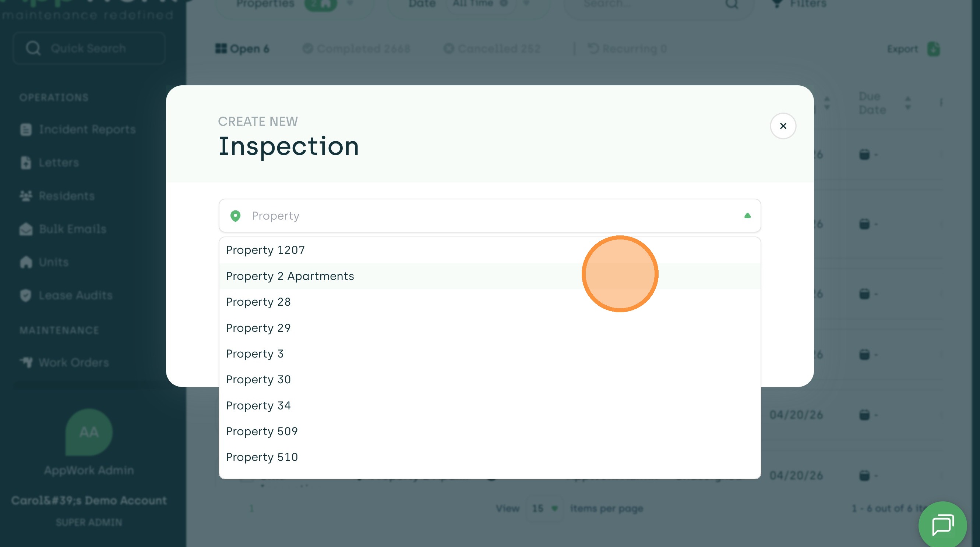Go to Residents section

coord(67,196)
